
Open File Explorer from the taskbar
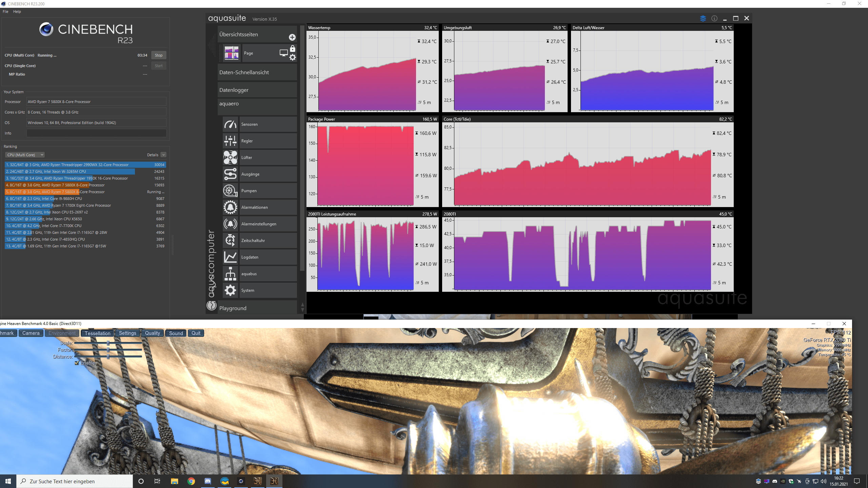click(x=175, y=481)
